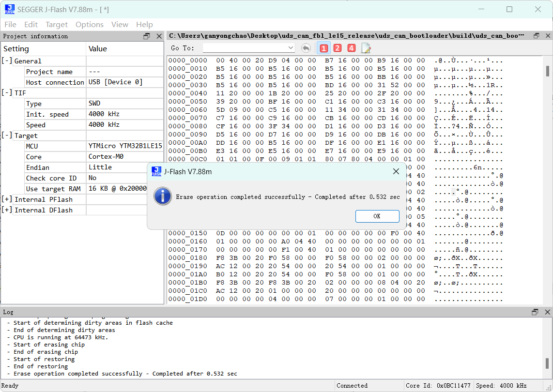Screen dimensions: 553x392
Task: Open the View menu
Action: tap(120, 24)
